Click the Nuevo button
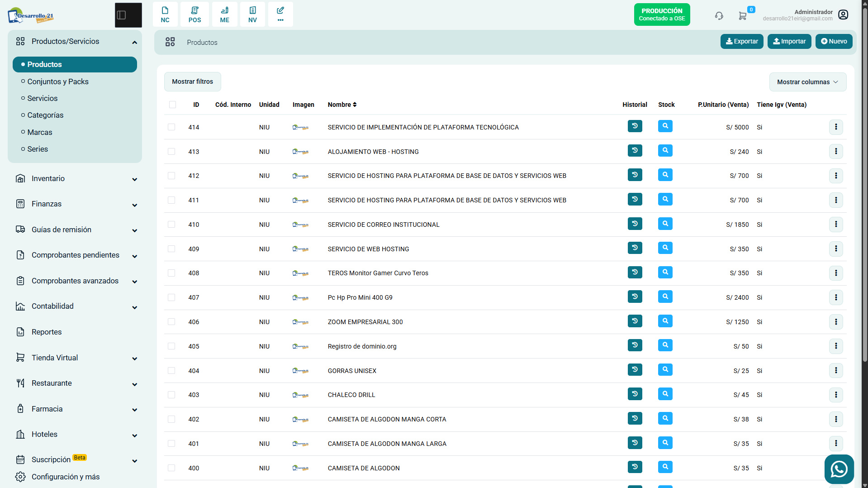 [834, 41]
